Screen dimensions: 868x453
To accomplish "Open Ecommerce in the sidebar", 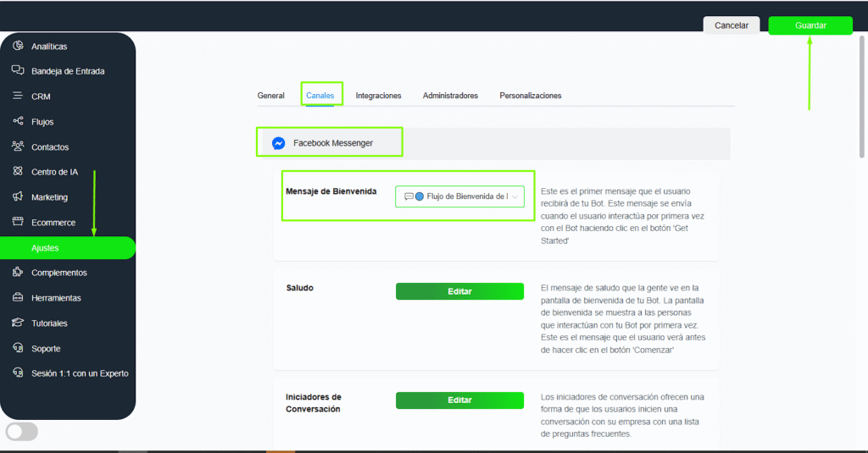I will point(53,223).
